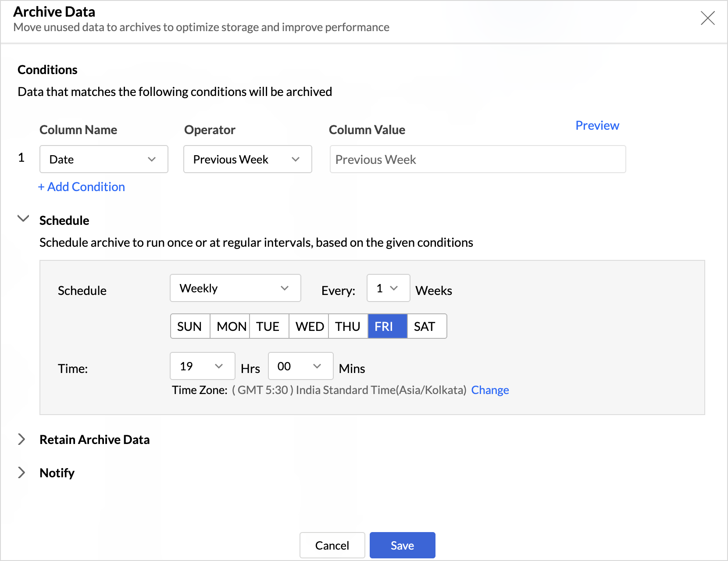Open the Every weeks interval dropdown
728x561 pixels.
[388, 288]
